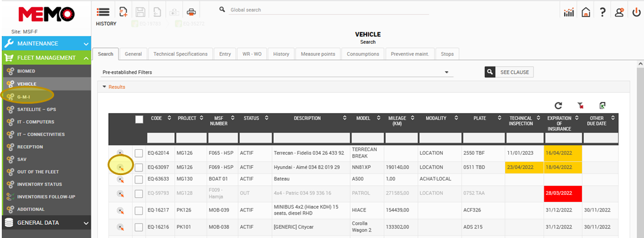The height and width of the screenshot is (238, 644).
Task: Click the print icon in toolbar
Action: point(191,12)
